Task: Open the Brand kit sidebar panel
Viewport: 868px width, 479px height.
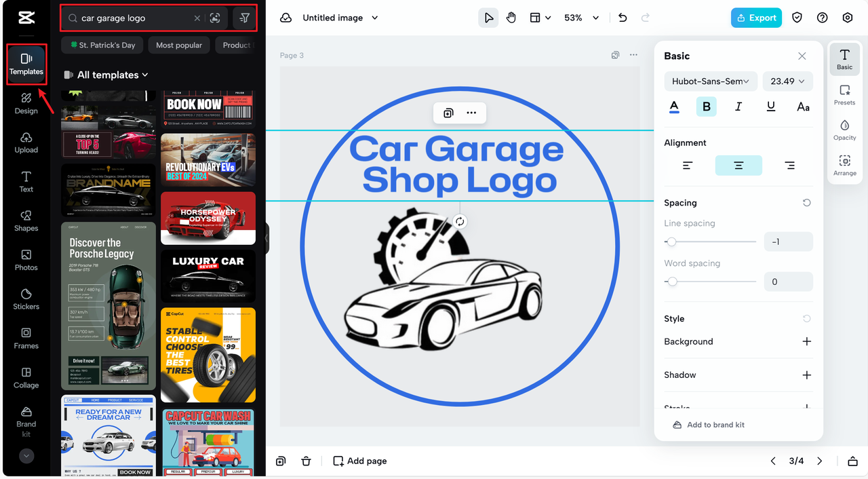Action: (26, 421)
